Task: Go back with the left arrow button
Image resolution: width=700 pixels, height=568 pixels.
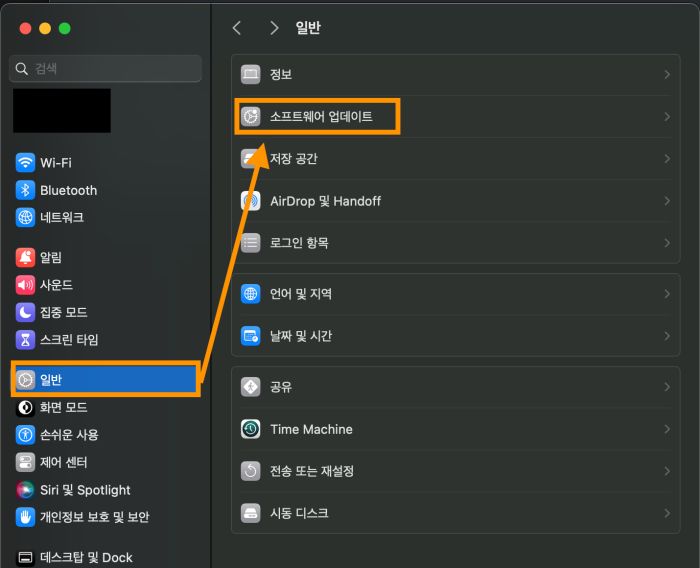Action: pyautogui.click(x=237, y=28)
